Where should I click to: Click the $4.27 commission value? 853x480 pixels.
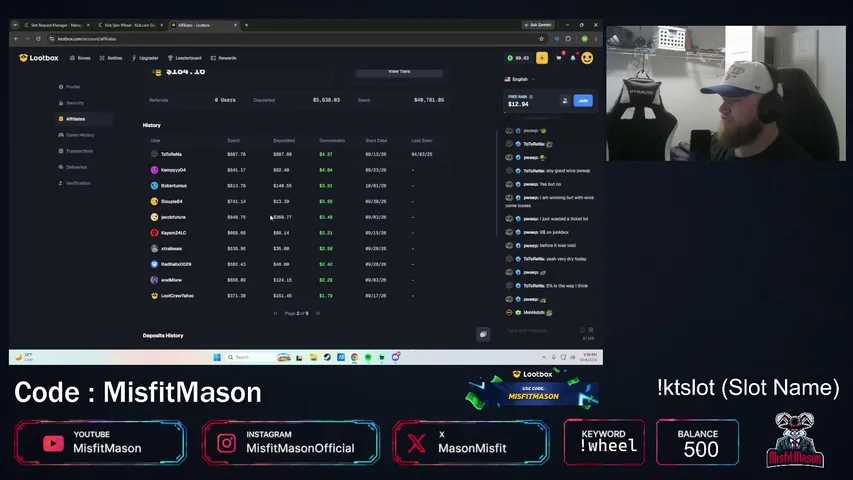click(325, 154)
